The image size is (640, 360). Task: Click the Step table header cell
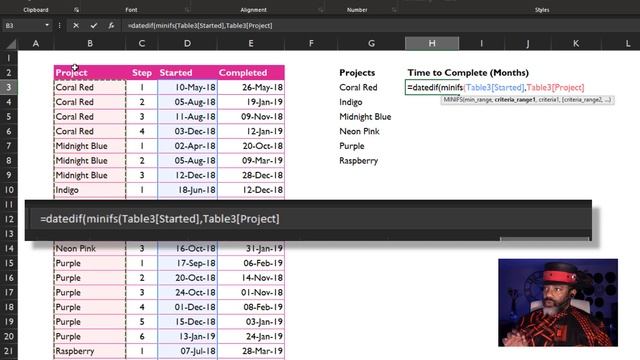pyautogui.click(x=142, y=73)
